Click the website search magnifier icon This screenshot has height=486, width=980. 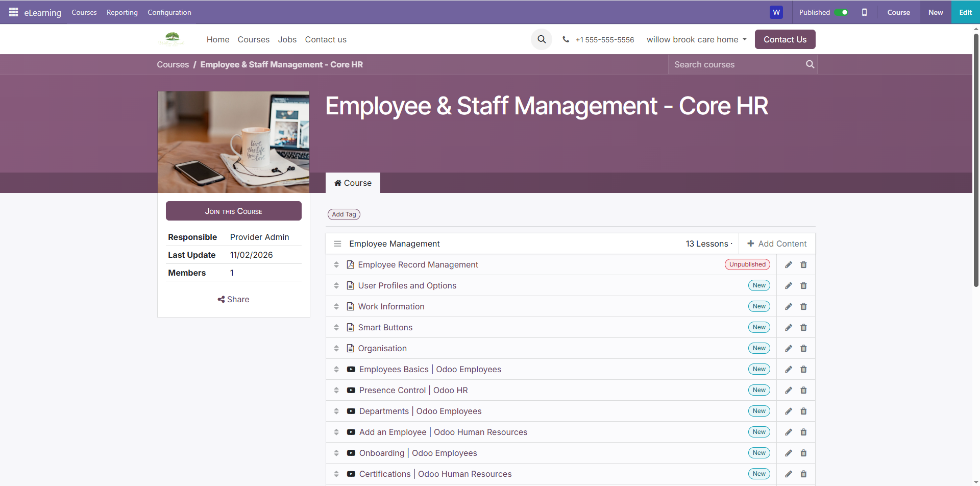(x=542, y=39)
